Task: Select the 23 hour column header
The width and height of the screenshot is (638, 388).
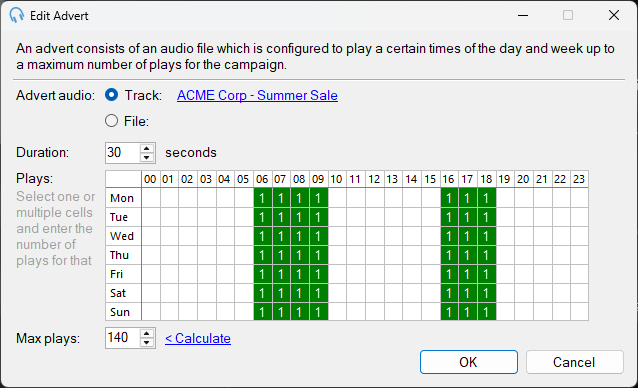Action: point(579,179)
